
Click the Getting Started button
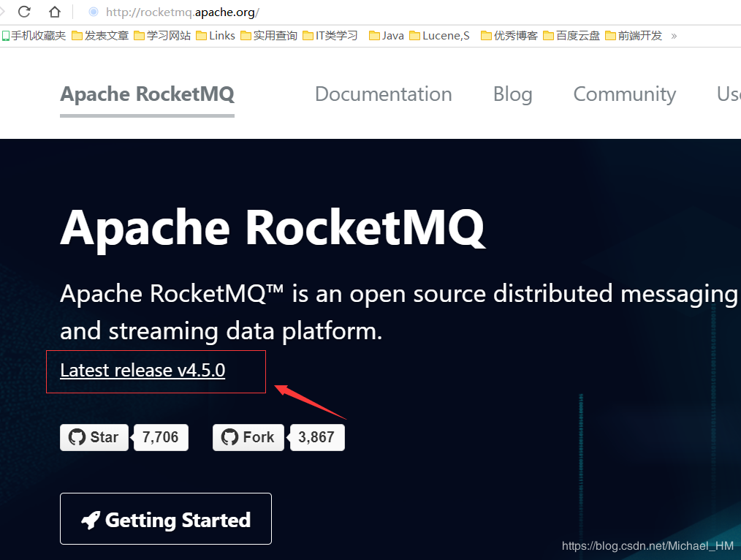point(166,519)
